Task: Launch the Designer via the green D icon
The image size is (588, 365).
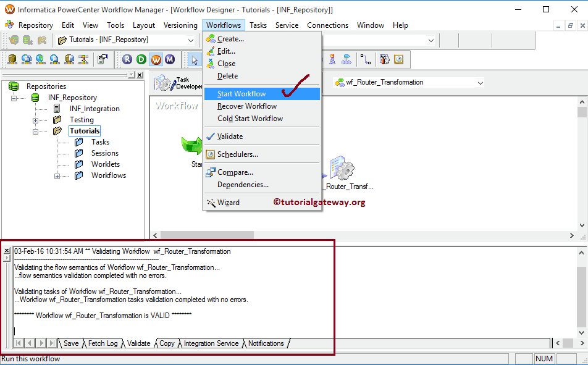Action: coord(142,59)
